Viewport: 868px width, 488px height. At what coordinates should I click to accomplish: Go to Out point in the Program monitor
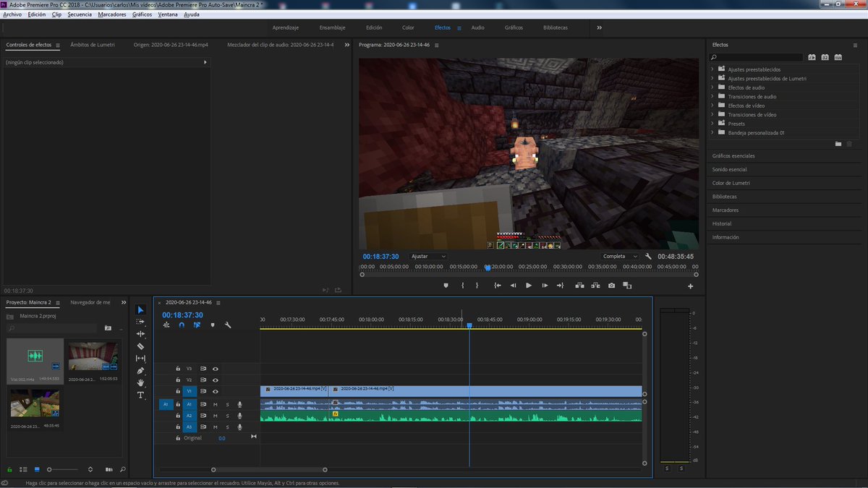pos(560,286)
